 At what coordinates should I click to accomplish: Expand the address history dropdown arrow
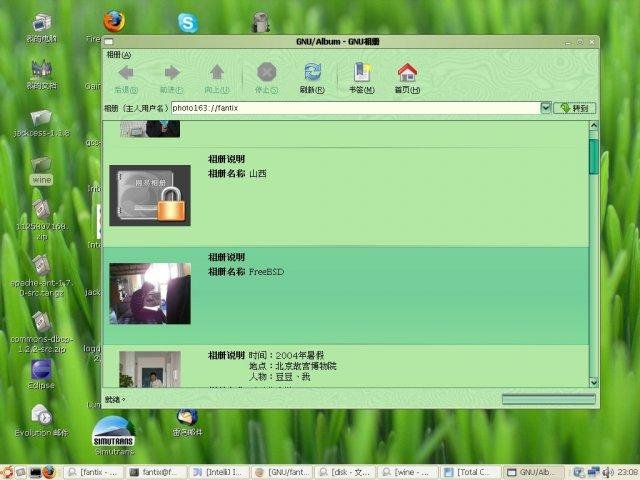click(x=546, y=108)
